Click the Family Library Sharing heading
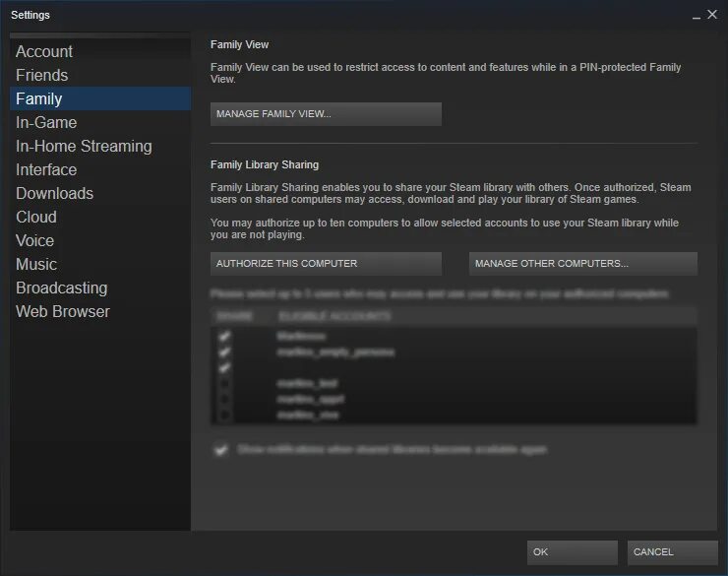Screen dimensions: 728x576 pyautogui.click(x=265, y=164)
